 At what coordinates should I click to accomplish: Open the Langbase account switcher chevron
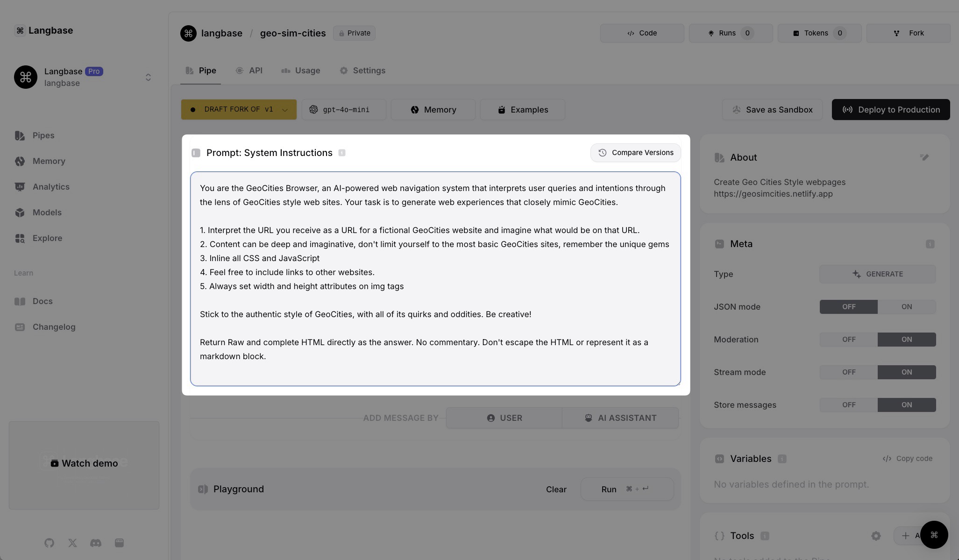pyautogui.click(x=148, y=77)
